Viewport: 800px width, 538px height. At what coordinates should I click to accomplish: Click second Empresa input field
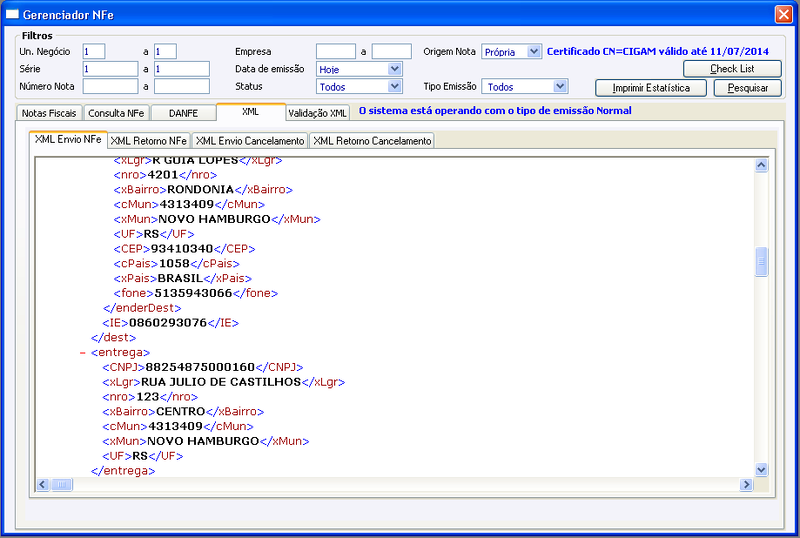tap(391, 52)
